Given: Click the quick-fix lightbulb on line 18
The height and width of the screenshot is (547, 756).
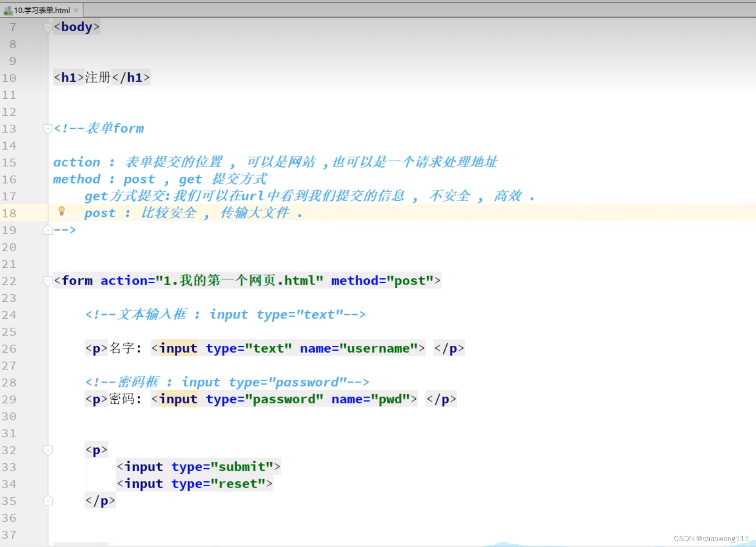Looking at the screenshot, I should [62, 212].
